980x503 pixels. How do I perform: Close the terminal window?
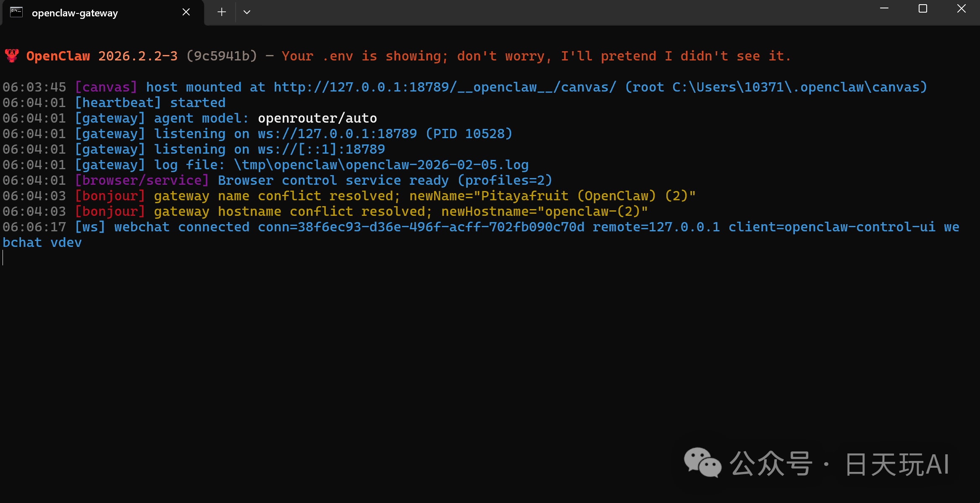pyautogui.click(x=962, y=9)
